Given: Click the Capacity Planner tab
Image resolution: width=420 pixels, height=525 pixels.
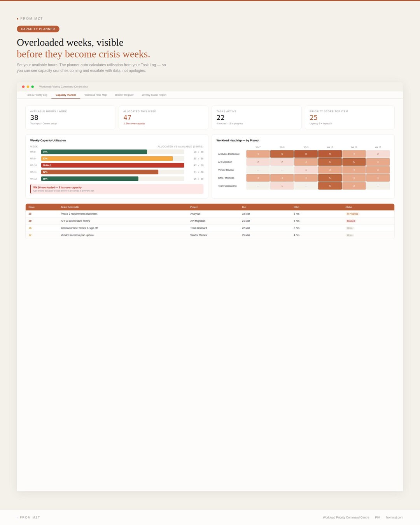Looking at the screenshot, I should click(66, 95).
